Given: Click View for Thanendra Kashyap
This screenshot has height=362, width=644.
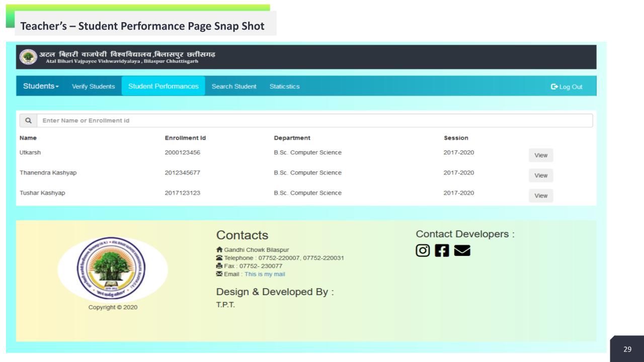Looking at the screenshot, I should click(x=541, y=175).
